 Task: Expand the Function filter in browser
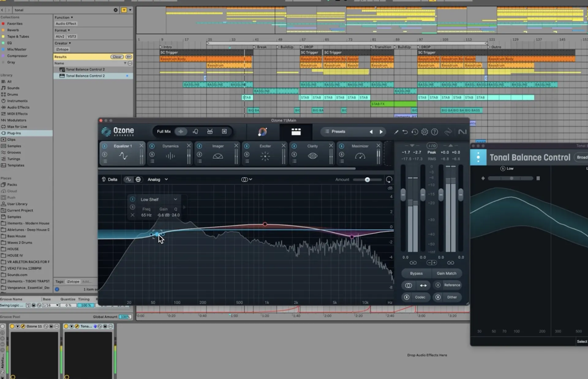(x=64, y=17)
